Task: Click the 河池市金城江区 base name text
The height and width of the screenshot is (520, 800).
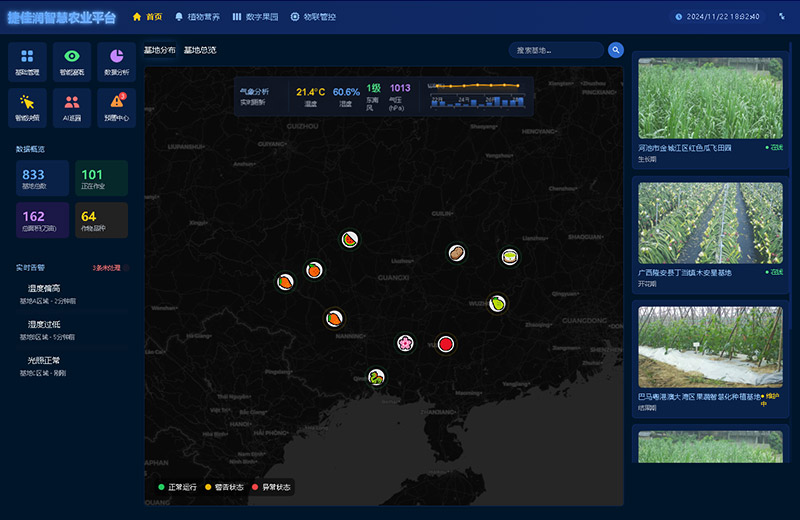Action: pos(685,148)
